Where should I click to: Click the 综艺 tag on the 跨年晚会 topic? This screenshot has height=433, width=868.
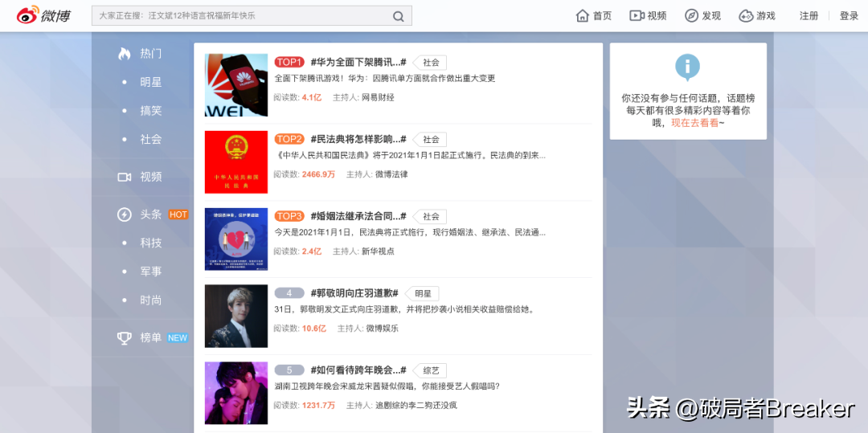click(430, 370)
